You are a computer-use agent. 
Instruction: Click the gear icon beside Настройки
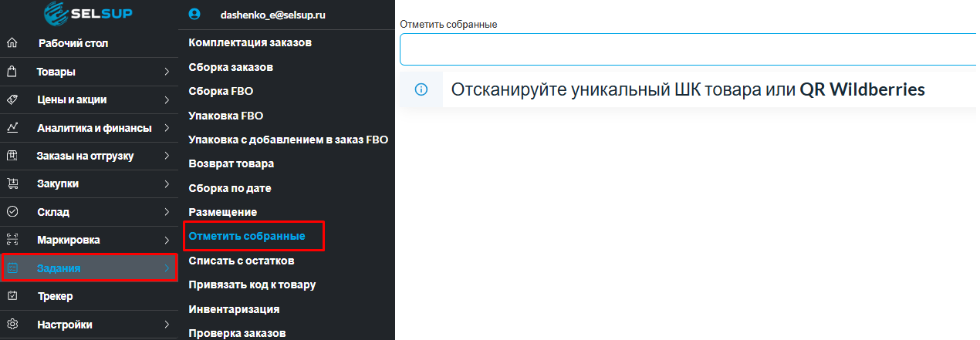[x=12, y=325]
